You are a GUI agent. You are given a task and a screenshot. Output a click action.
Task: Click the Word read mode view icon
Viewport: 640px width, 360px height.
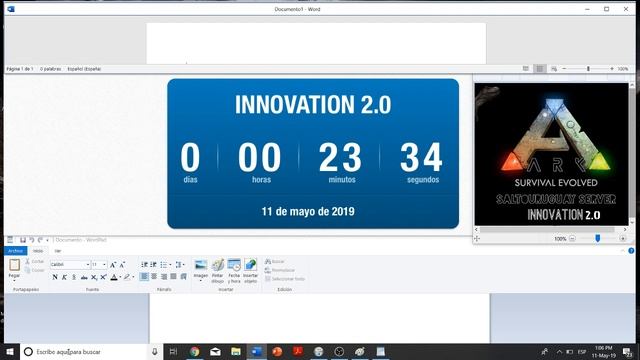[x=526, y=69]
